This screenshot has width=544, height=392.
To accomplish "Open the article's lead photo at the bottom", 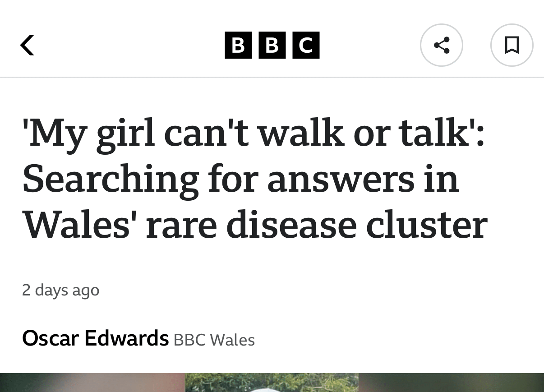I will click(272, 383).
